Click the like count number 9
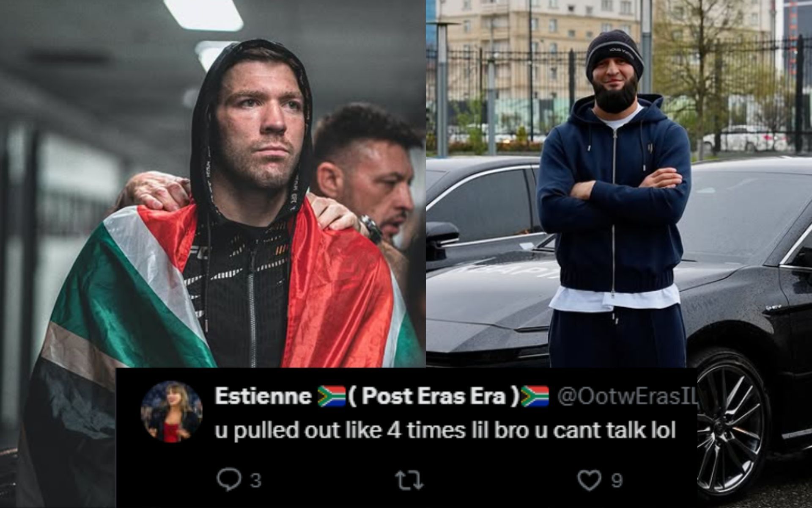This screenshot has width=812, height=508. tap(617, 481)
